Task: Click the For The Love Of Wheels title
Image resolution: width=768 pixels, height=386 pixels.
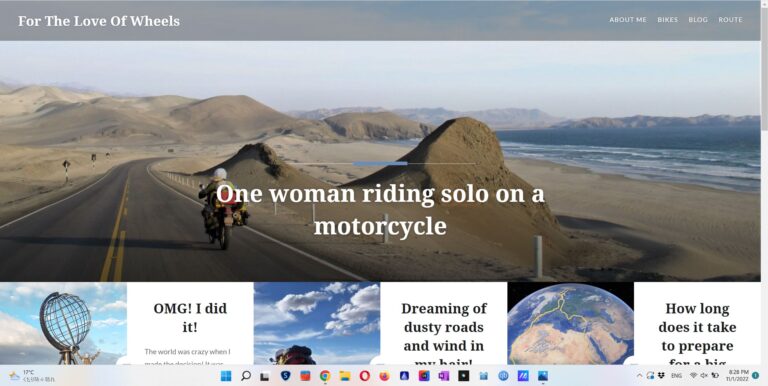Action: 99,21
